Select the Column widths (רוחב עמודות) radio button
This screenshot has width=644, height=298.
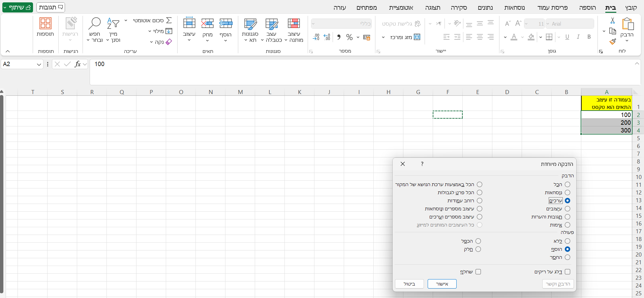pyautogui.click(x=480, y=201)
